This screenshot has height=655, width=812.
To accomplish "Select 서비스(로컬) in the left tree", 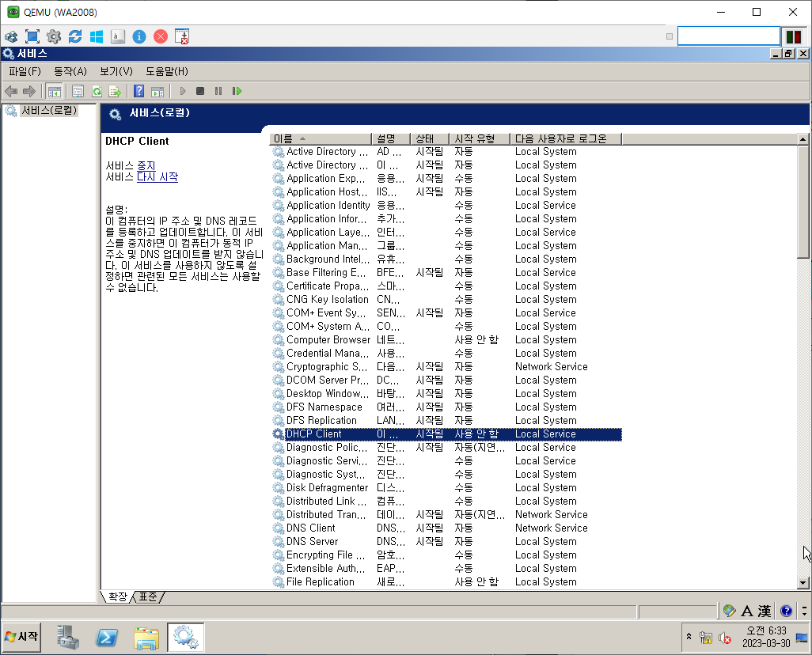I will click(49, 110).
